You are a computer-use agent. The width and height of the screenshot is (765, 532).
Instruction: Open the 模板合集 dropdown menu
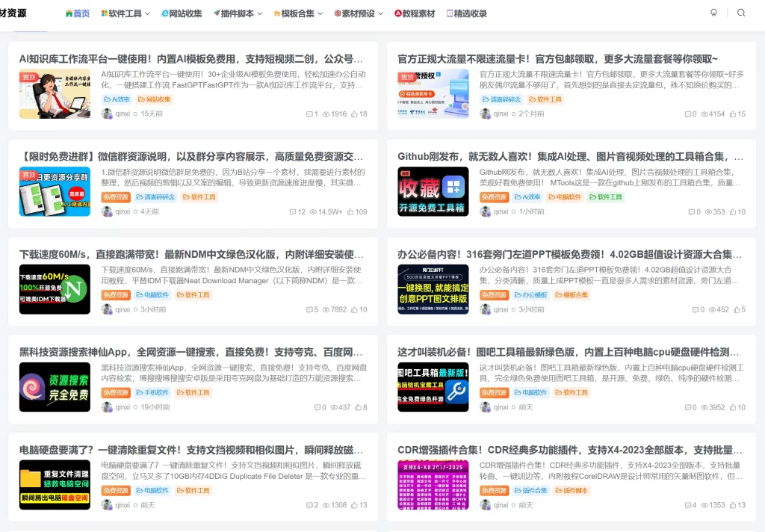point(298,13)
